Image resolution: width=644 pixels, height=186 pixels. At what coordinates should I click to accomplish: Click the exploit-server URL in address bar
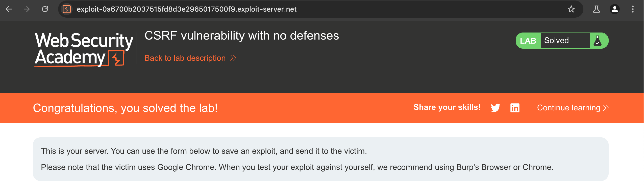pos(186,9)
